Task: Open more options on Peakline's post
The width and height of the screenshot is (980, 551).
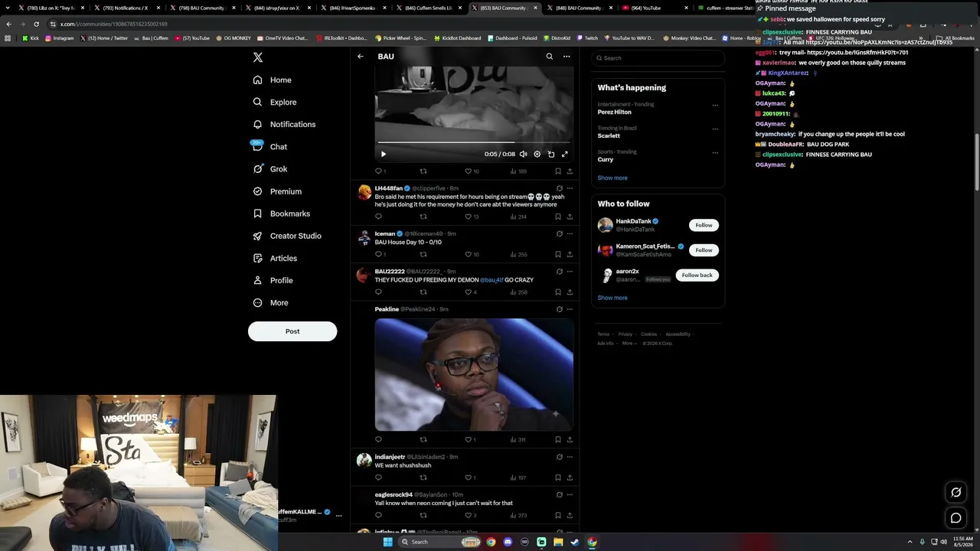Action: [x=570, y=309]
